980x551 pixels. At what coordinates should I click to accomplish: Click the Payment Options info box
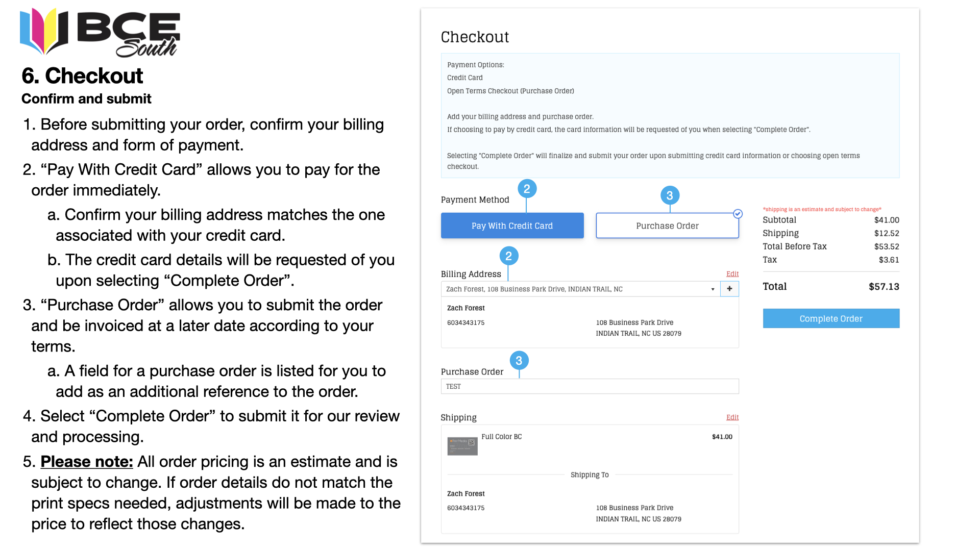670,115
